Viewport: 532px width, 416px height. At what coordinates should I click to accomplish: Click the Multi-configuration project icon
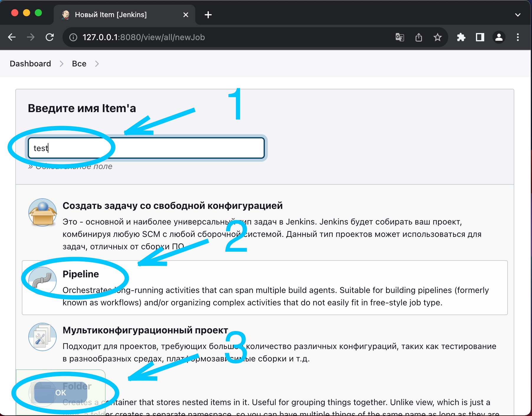pos(42,337)
